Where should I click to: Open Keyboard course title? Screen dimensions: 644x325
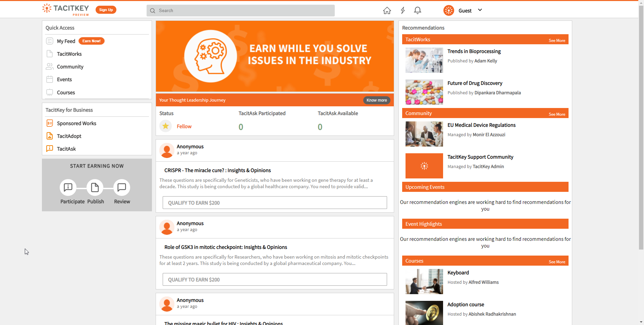458,273
